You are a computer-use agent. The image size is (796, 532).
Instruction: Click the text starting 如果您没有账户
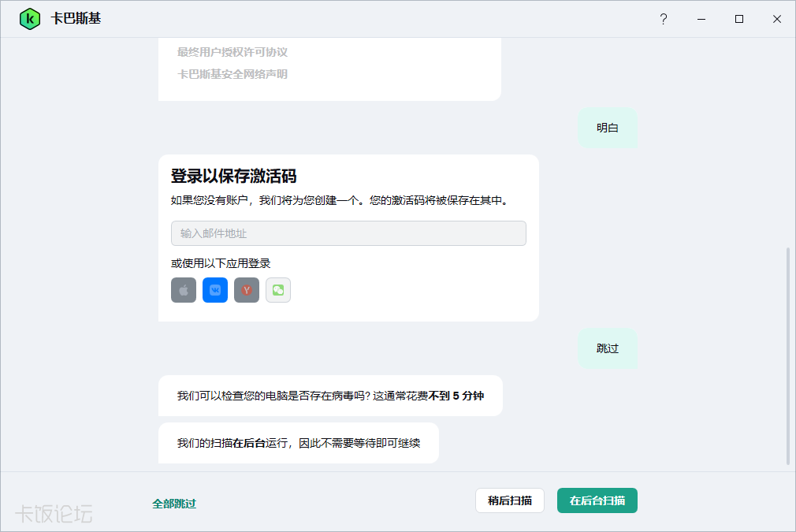[339, 200]
